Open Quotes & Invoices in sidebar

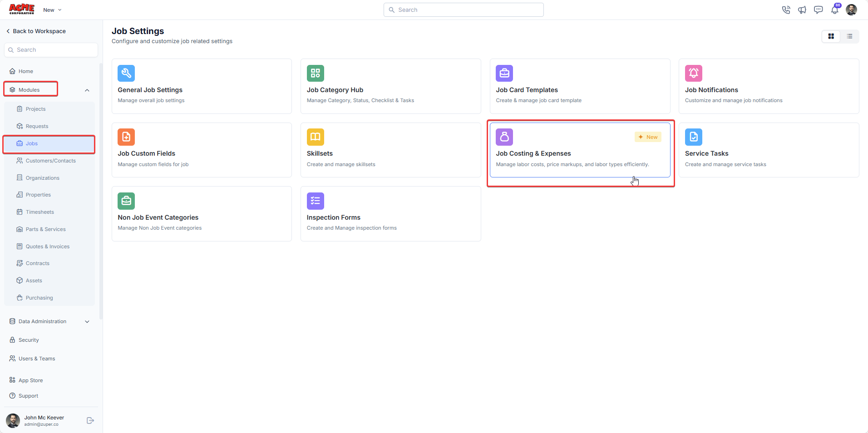[50, 246]
